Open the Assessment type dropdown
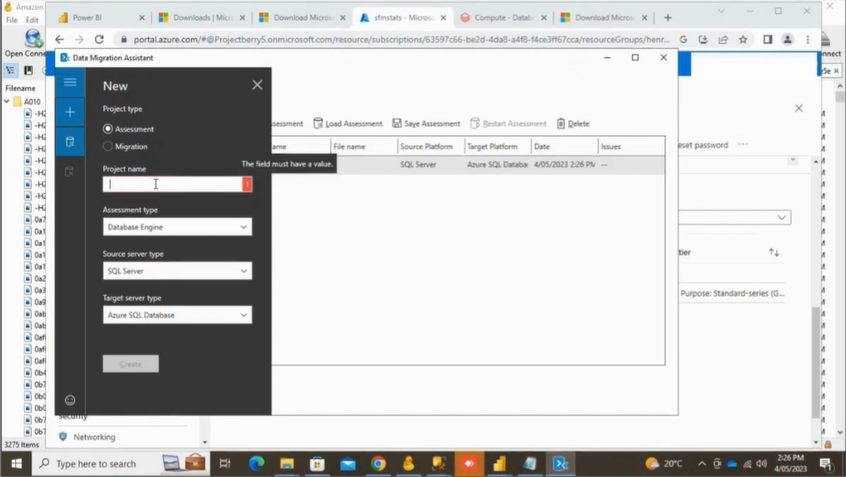Viewport: 846px width, 477px height. click(x=178, y=227)
